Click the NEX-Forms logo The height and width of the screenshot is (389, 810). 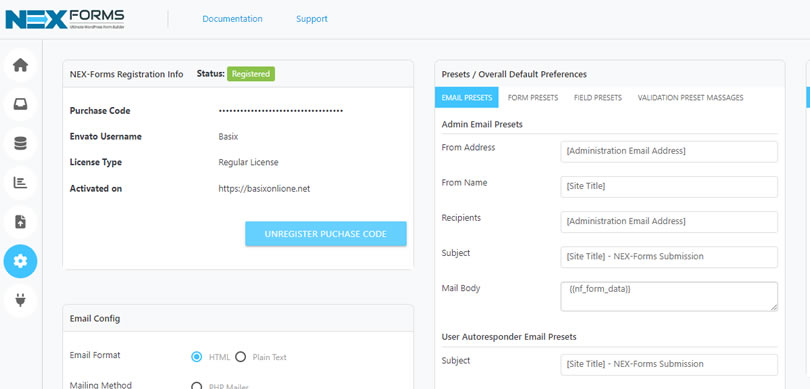click(65, 19)
